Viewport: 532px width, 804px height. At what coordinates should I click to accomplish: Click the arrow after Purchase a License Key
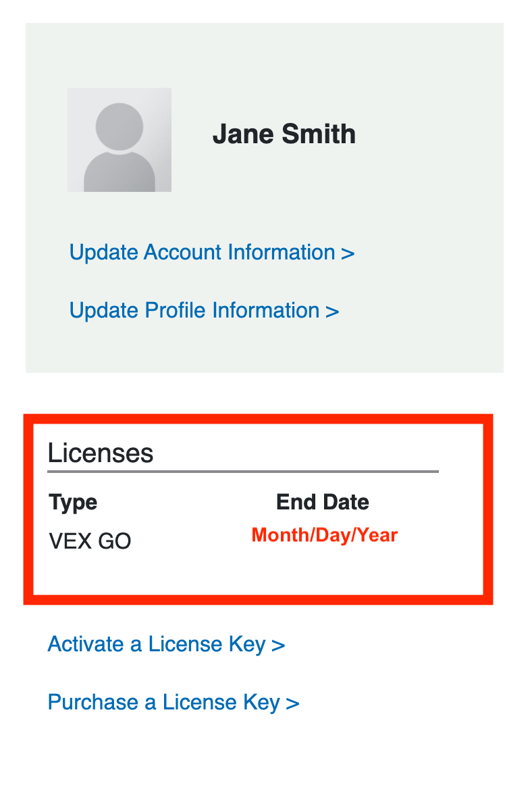tap(292, 703)
